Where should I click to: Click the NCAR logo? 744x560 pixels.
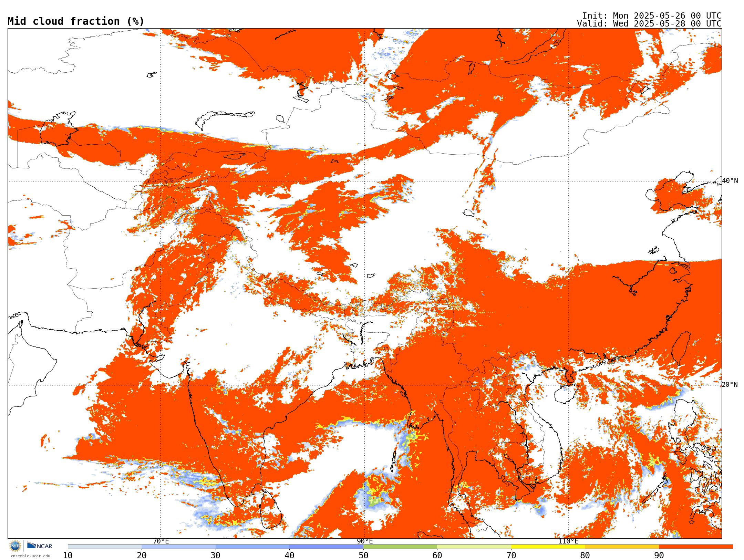(x=40, y=546)
